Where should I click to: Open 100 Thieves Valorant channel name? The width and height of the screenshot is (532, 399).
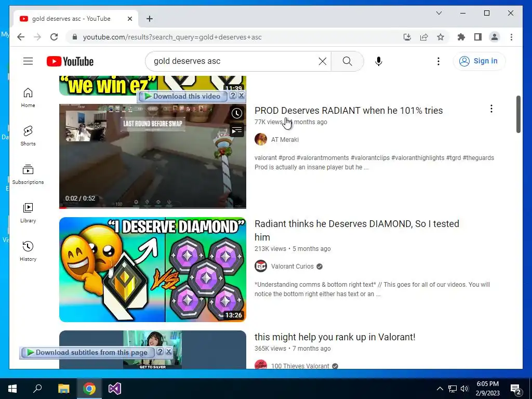(300, 366)
